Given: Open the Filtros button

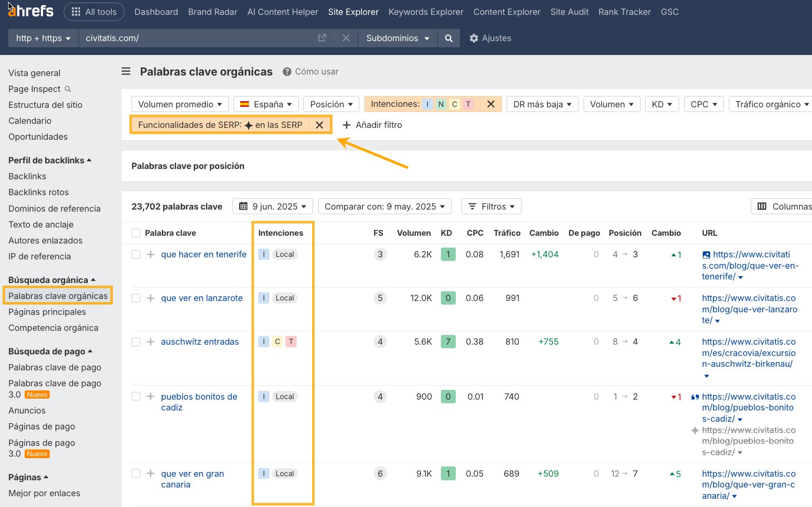Looking at the screenshot, I should click(491, 206).
